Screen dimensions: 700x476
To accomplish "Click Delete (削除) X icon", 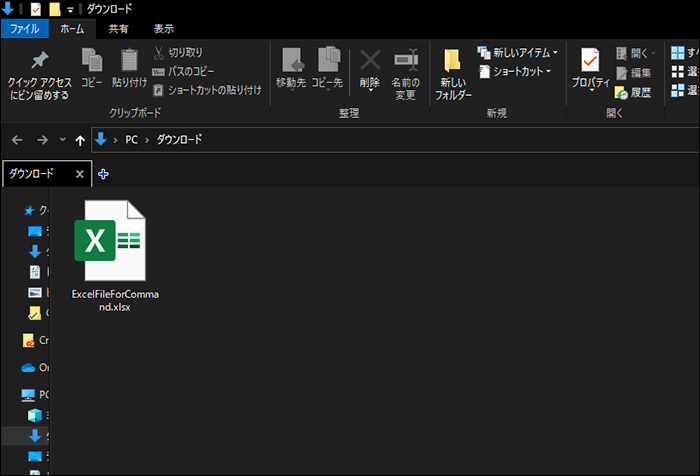I will 370,62.
